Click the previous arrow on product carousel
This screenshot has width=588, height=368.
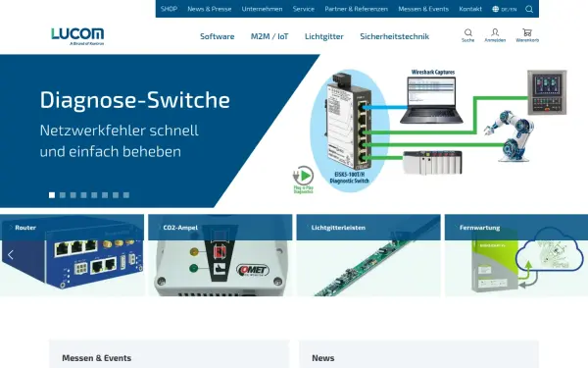tap(11, 255)
